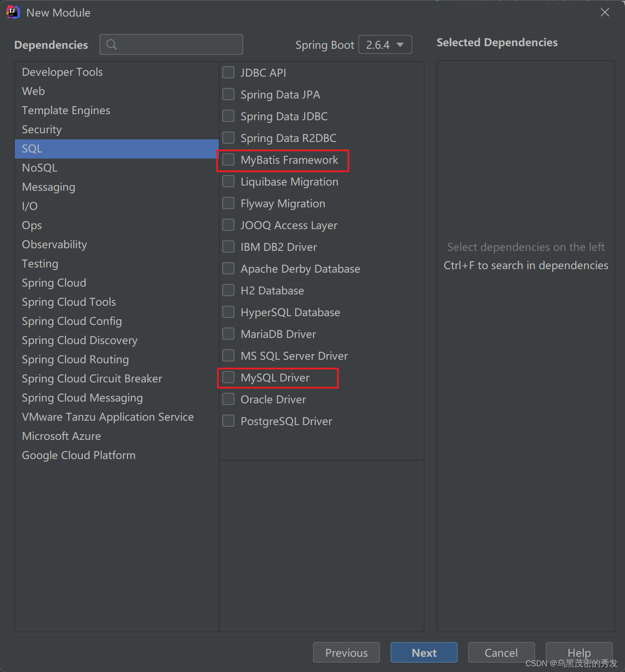Open Help for this dialog

click(x=579, y=652)
